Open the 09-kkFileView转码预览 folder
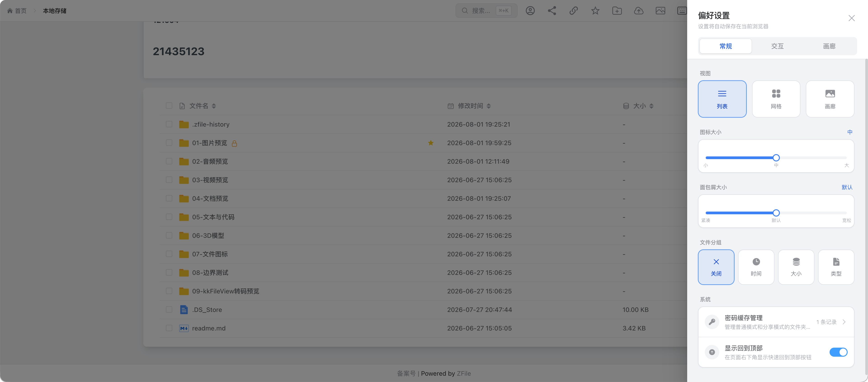 click(225, 291)
